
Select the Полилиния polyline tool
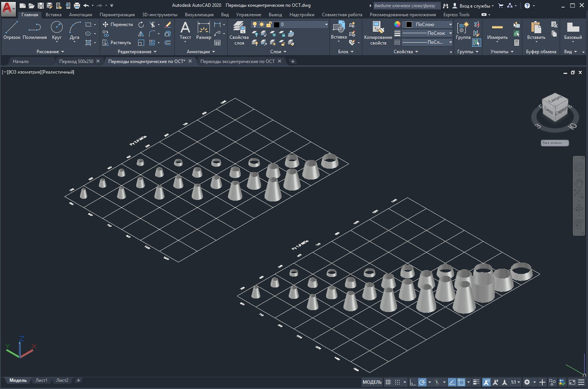tap(34, 31)
